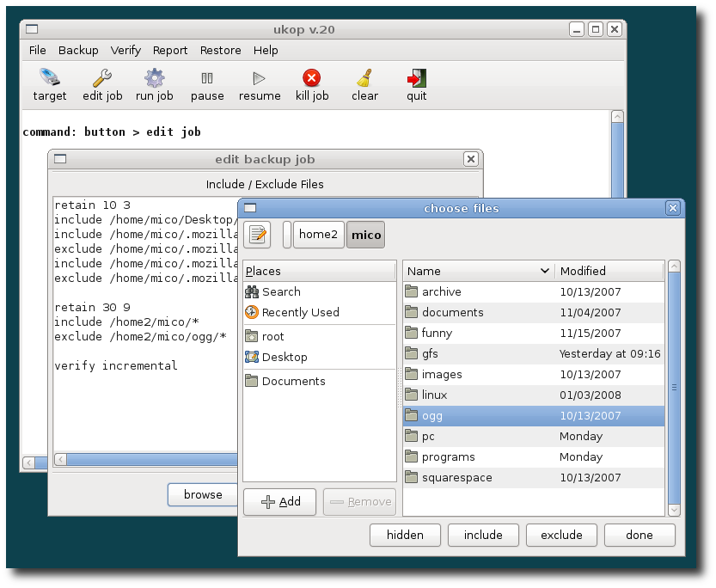This screenshot has height=588, width=716.
Task: Click the narrow path-bar button left of home2
Action: 287,235
